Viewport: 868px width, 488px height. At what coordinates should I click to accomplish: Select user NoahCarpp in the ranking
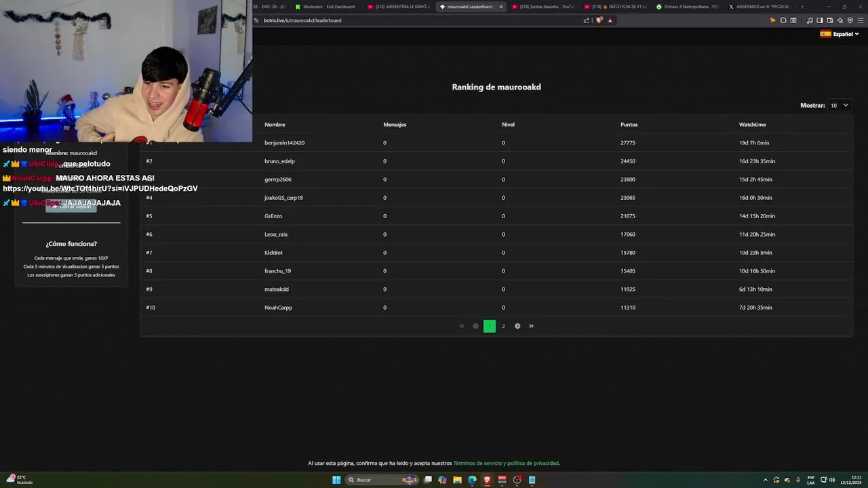pos(278,308)
